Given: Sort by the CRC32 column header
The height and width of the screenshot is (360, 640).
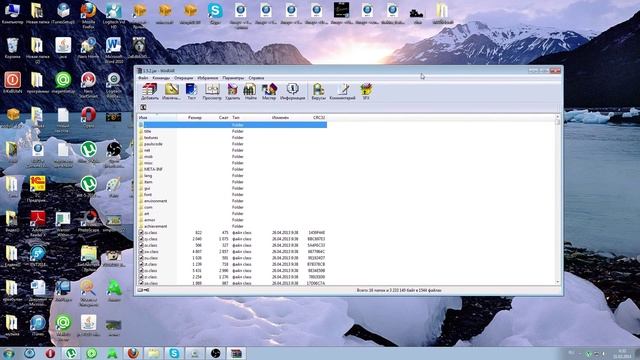Looking at the screenshot, I should click(x=313, y=118).
